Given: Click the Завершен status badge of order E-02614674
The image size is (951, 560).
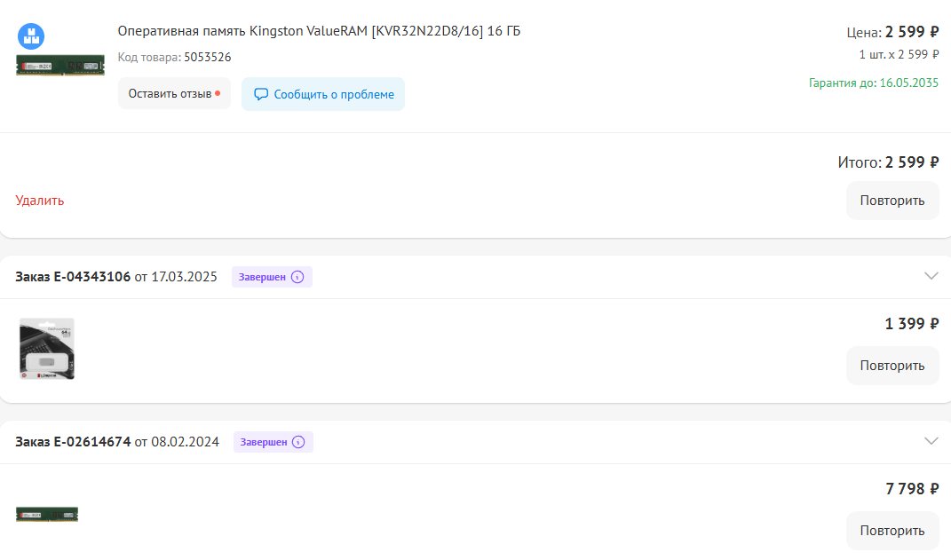Looking at the screenshot, I should (x=273, y=442).
